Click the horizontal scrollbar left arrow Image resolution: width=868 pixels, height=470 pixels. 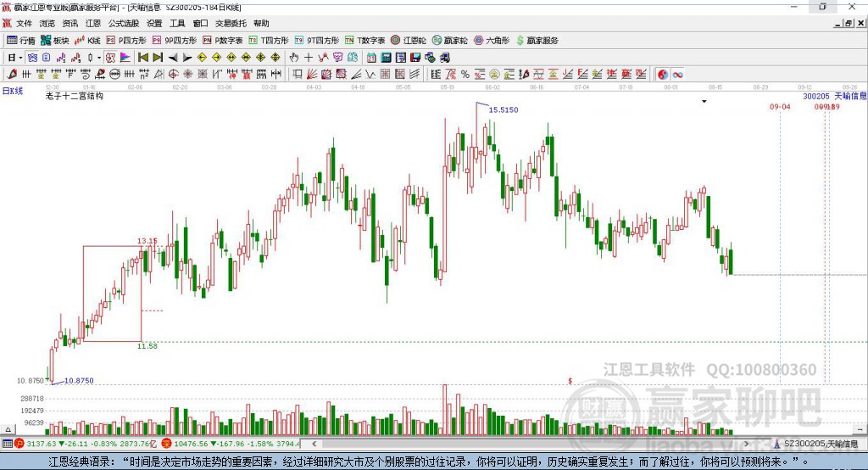click(x=314, y=444)
